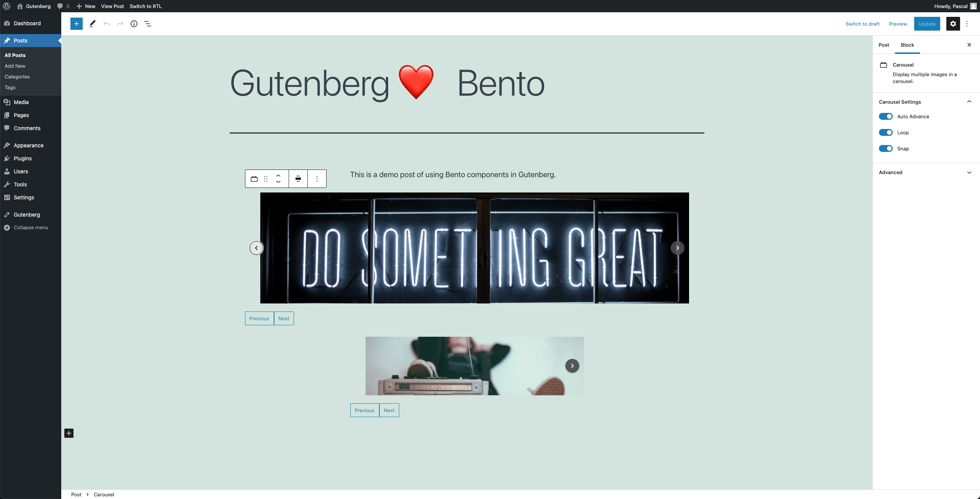Open Pages in the sidebar
The height and width of the screenshot is (499, 980).
click(31, 115)
